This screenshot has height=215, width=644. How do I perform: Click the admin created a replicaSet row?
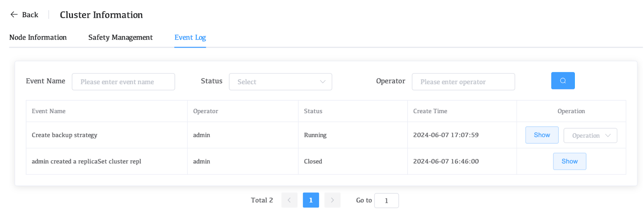pos(86,161)
